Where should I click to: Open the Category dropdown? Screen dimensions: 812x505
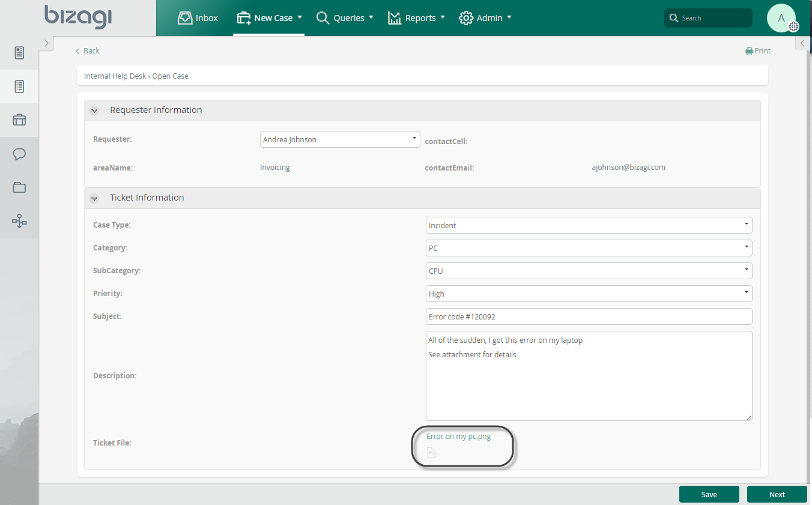click(589, 248)
